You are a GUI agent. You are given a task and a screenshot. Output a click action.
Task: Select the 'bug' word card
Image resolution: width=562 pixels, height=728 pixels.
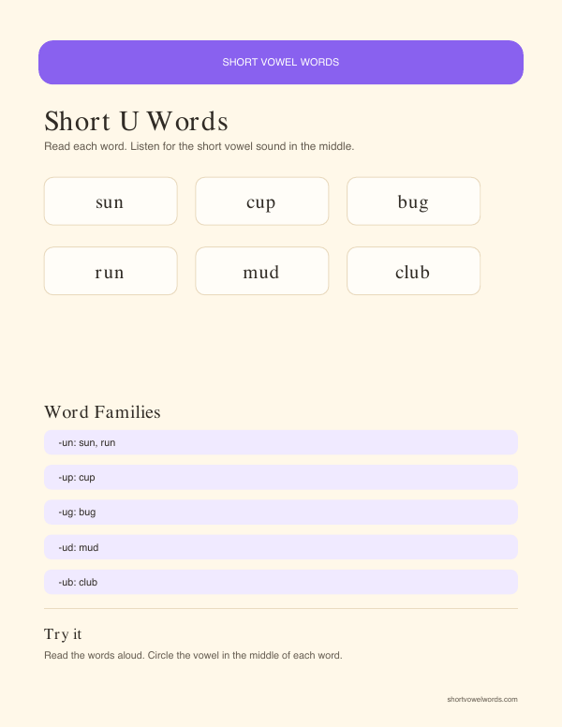click(x=413, y=201)
